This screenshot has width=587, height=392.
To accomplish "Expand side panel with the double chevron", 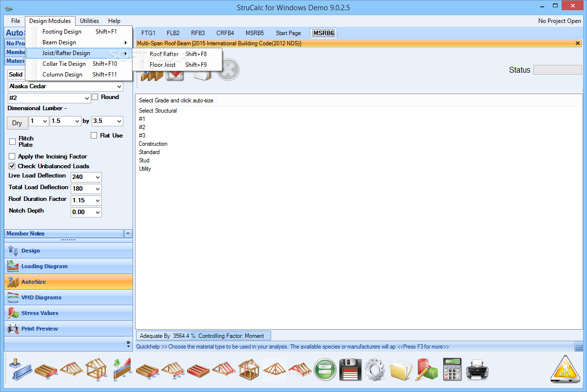I will [129, 343].
